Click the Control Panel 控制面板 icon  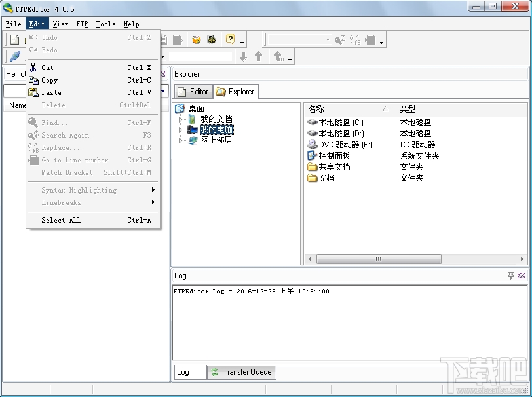pos(312,155)
